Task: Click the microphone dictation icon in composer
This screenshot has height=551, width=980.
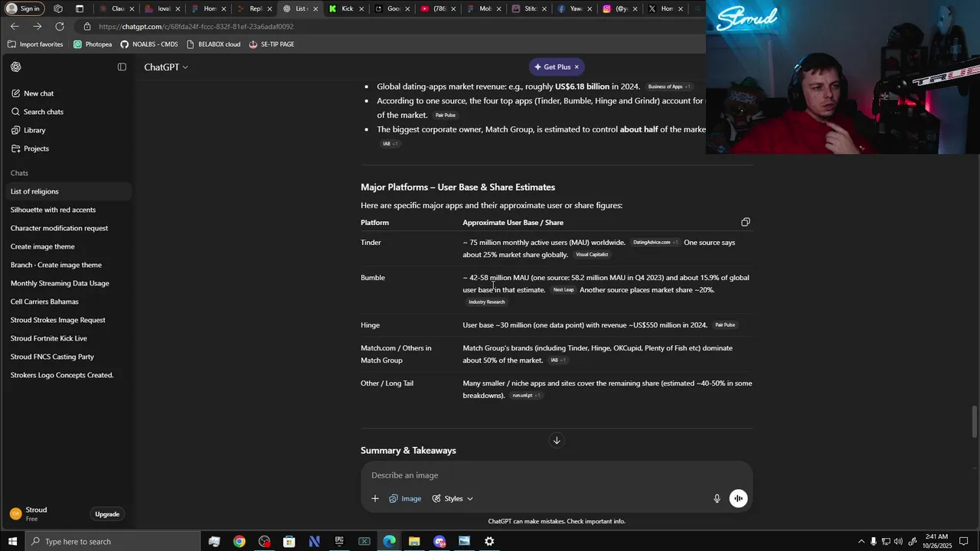Action: 717,498
